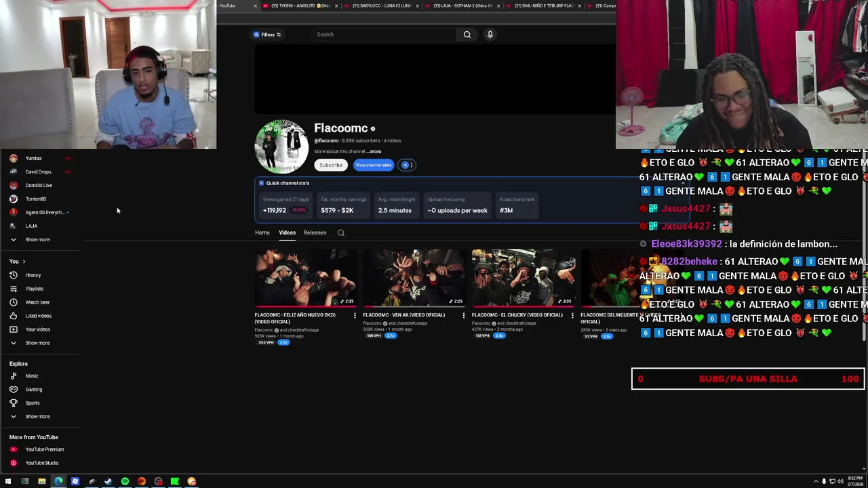The height and width of the screenshot is (488, 868).
Task: Open the You section chevron
Action: click(x=24, y=262)
